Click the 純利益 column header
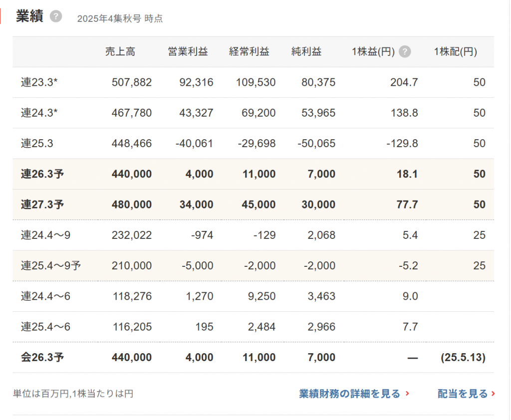Screen dimensions: 511x420 click(306, 52)
